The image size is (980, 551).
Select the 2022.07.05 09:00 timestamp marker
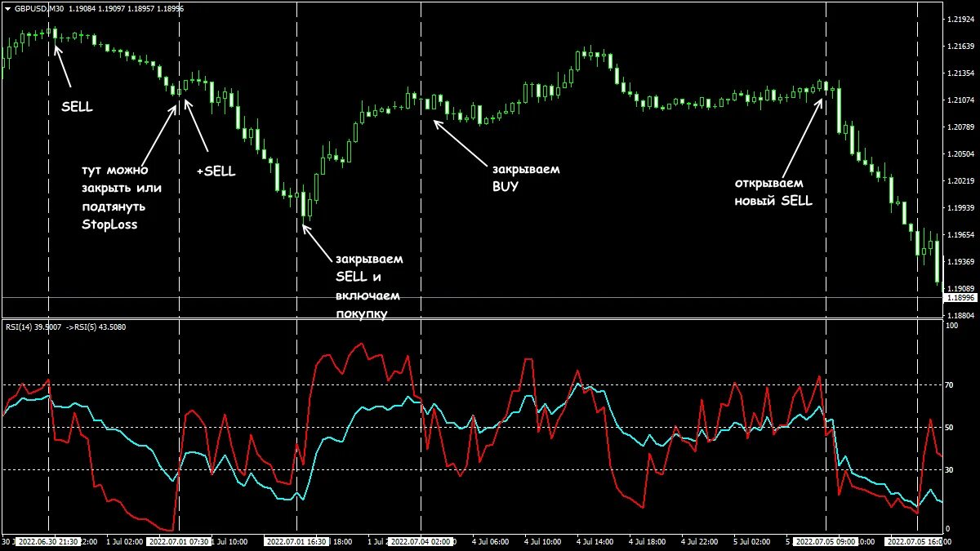tap(827, 541)
